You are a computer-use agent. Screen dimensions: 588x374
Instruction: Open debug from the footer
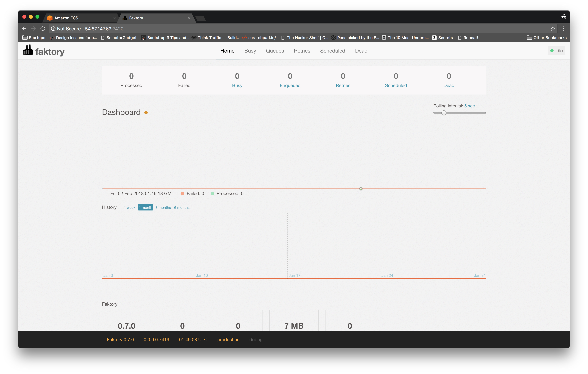[x=256, y=340]
